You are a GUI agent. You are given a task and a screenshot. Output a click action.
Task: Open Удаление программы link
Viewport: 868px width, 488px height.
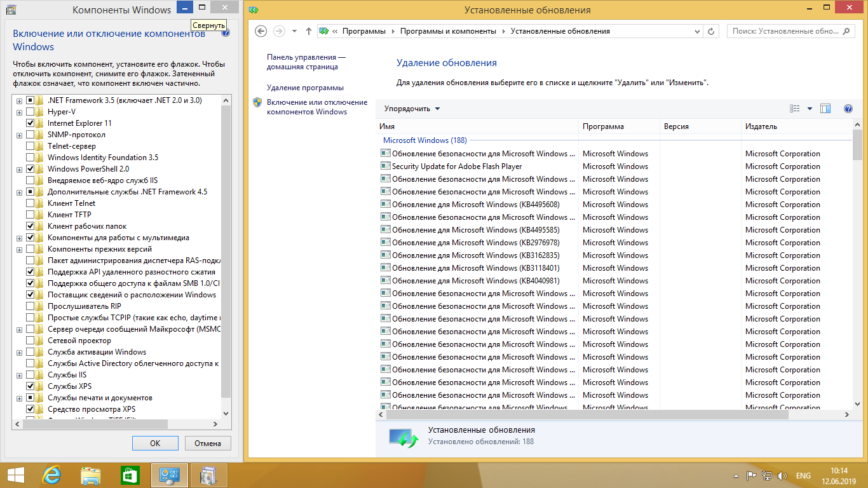point(305,88)
